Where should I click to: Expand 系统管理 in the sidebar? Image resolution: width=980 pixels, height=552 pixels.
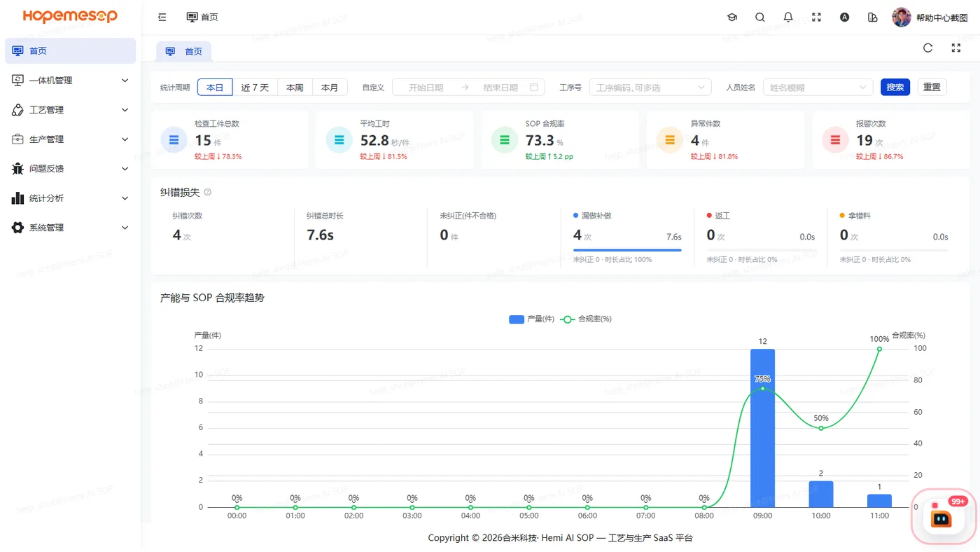pyautogui.click(x=70, y=228)
